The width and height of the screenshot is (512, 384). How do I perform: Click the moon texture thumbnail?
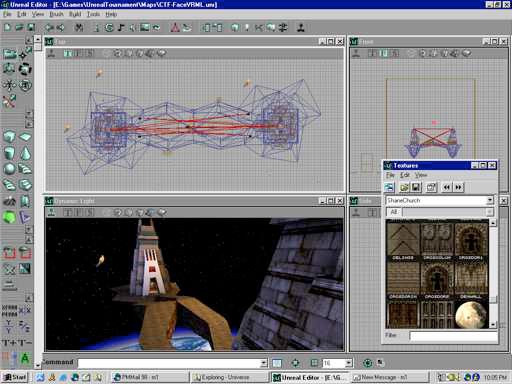pos(471,314)
